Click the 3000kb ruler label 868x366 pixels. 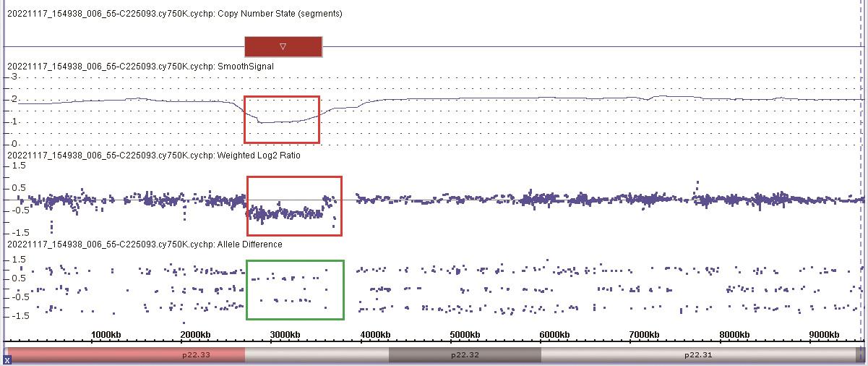pyautogui.click(x=285, y=335)
